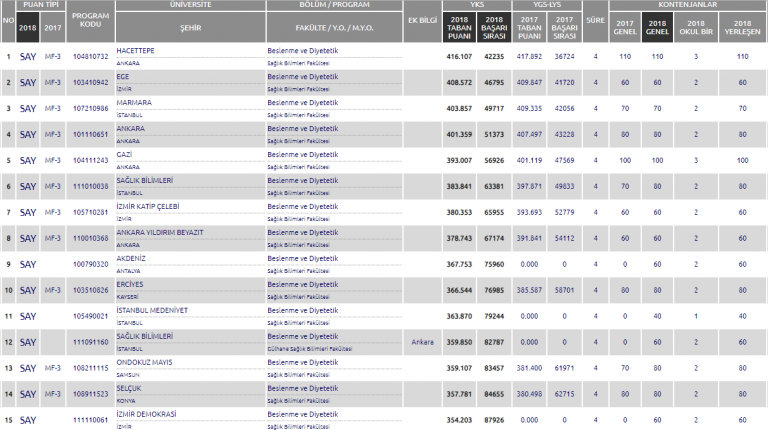Click the AKDENİZ university name
Image resolution: width=768 pixels, height=430 pixels.
[x=134, y=257]
